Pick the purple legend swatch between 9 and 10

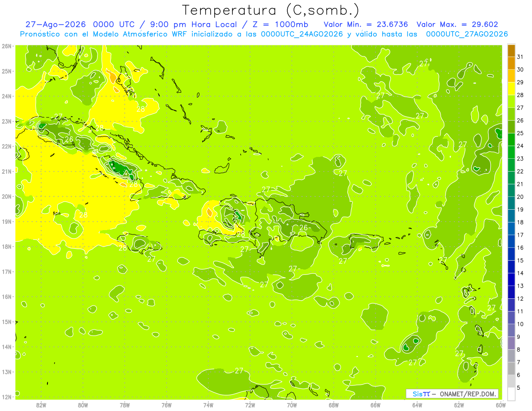pos(511,330)
